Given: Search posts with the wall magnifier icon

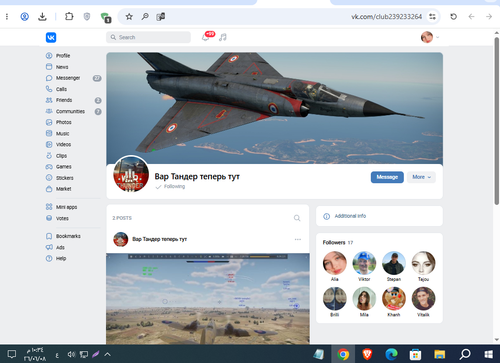Looking at the screenshot, I should pyautogui.click(x=297, y=218).
